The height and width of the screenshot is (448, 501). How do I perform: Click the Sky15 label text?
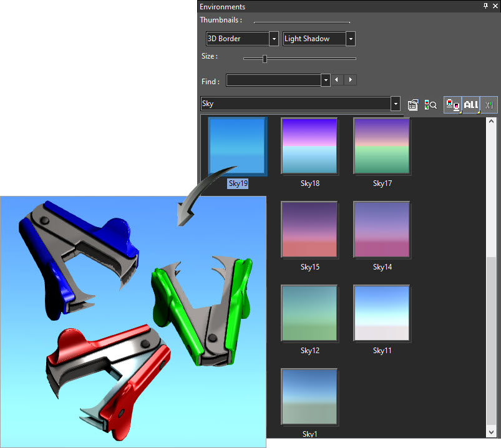click(x=310, y=267)
